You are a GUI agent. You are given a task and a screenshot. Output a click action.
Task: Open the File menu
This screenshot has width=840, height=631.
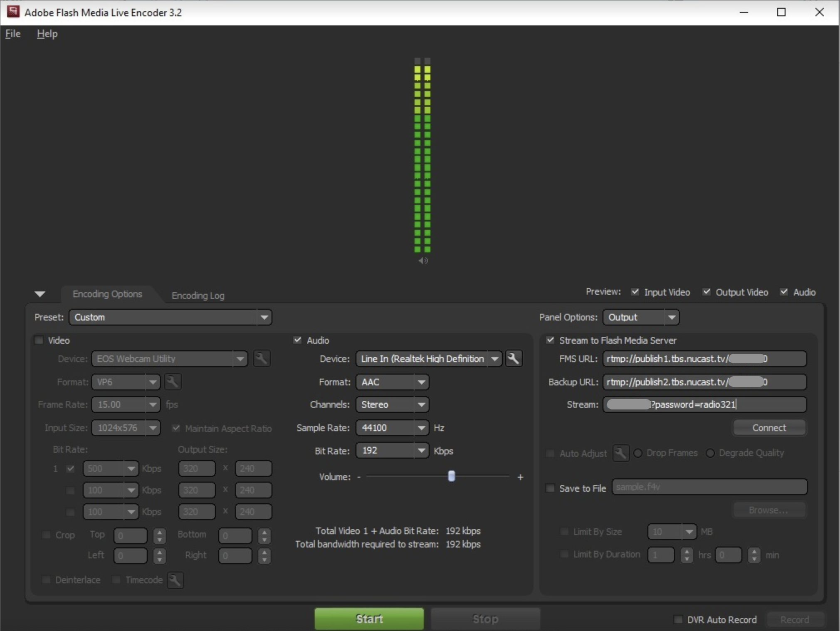(x=12, y=34)
